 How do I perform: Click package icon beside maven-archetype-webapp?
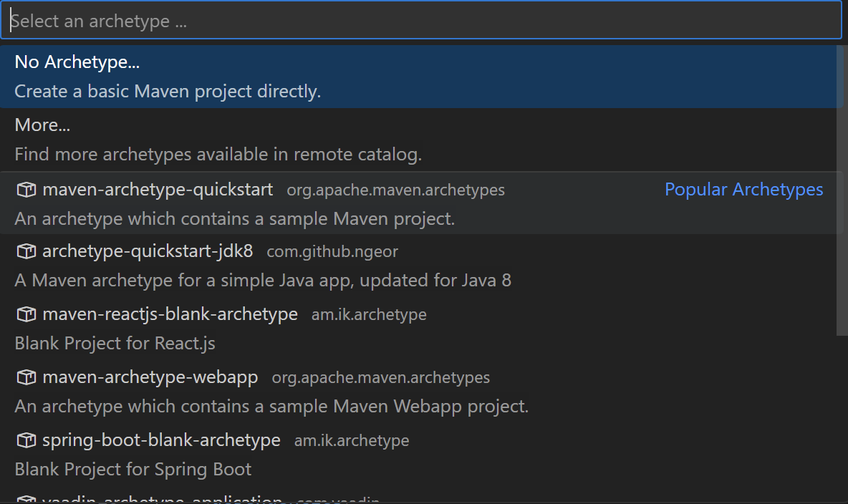point(26,377)
